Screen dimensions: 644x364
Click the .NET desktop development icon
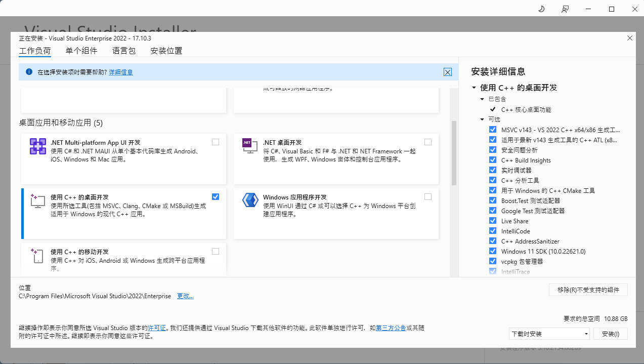(248, 146)
